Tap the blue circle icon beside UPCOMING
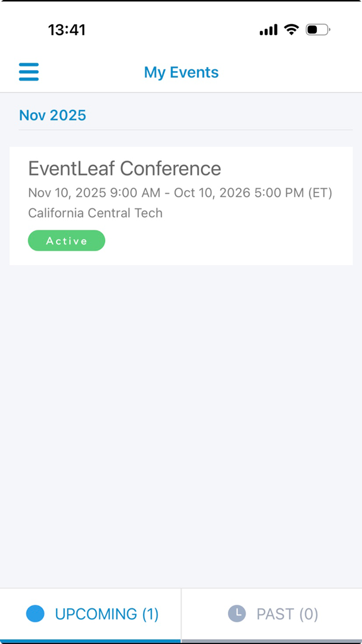The image size is (362, 644). click(35, 613)
